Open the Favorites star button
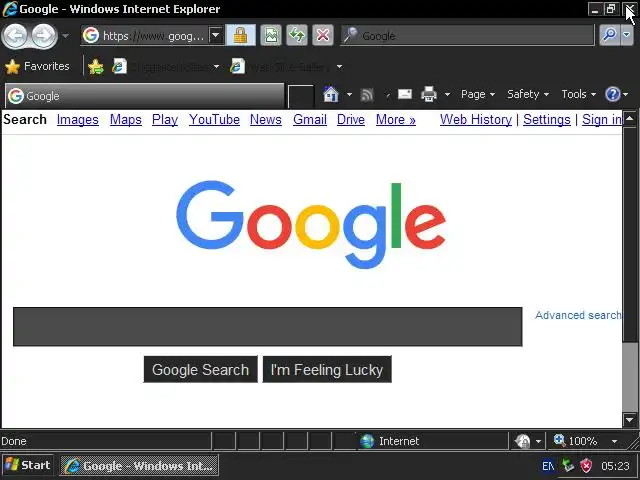This screenshot has height=480, width=640. click(38, 66)
